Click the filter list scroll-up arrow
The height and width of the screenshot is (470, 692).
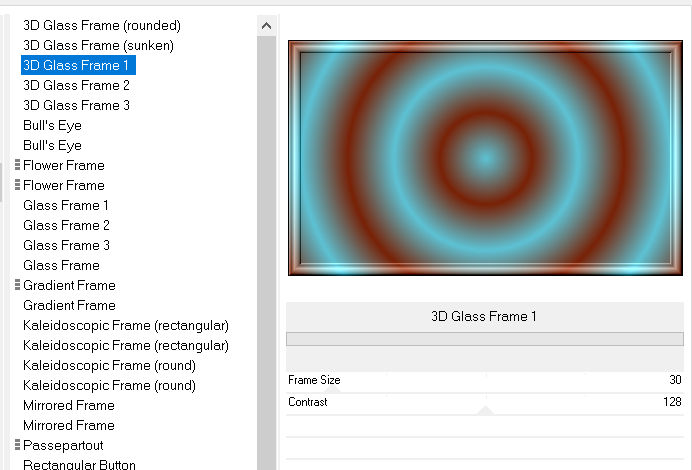pyautogui.click(x=266, y=26)
